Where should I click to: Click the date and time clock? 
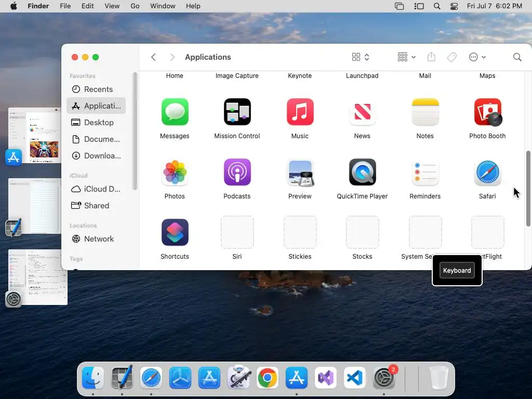(495, 6)
